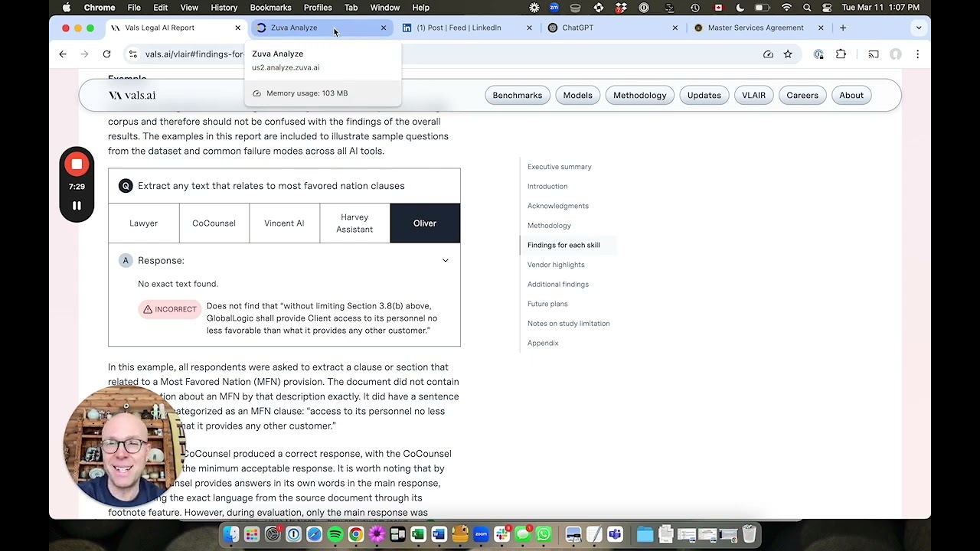Reload the current page
Image resolution: width=980 pixels, height=551 pixels.
106,54
